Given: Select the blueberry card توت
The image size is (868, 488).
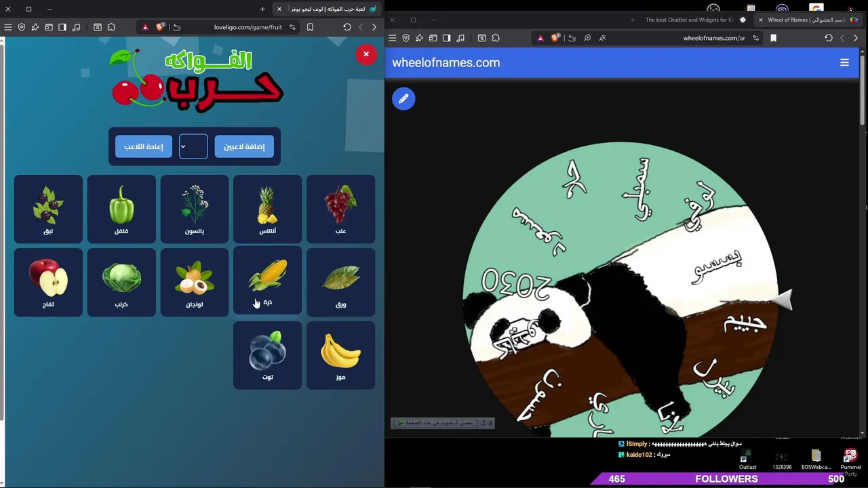Looking at the screenshot, I should pos(267,355).
